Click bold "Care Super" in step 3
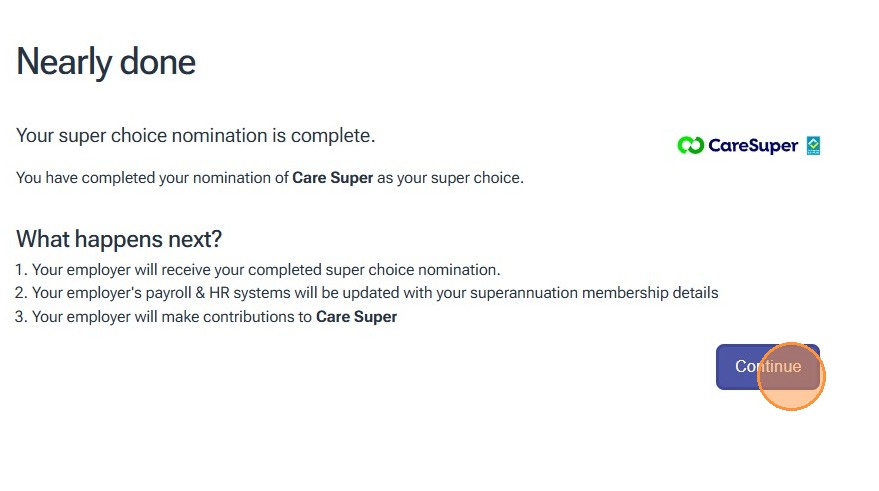 pyautogui.click(x=356, y=317)
